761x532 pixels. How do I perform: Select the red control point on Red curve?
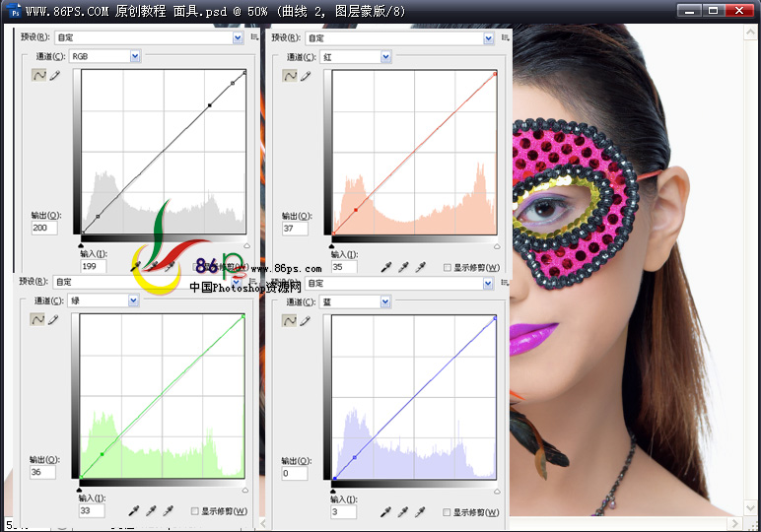tap(356, 210)
